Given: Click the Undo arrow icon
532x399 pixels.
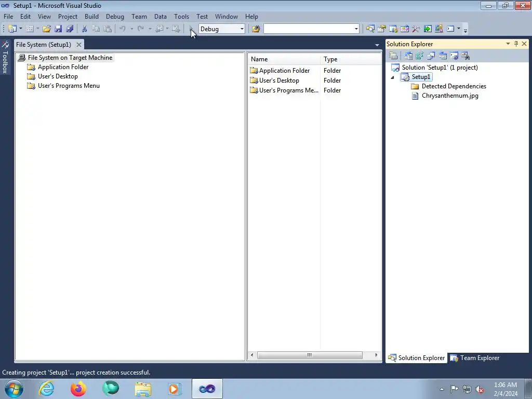Looking at the screenshot, I should (123, 29).
